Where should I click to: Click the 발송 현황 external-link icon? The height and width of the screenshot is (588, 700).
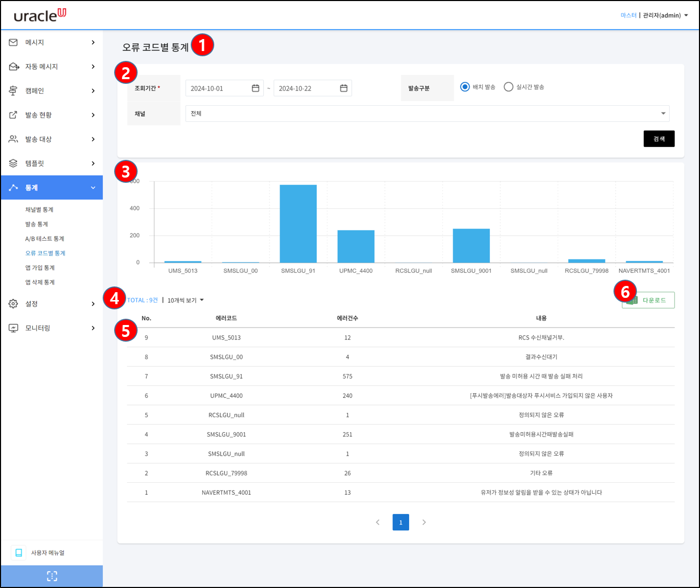click(x=14, y=115)
